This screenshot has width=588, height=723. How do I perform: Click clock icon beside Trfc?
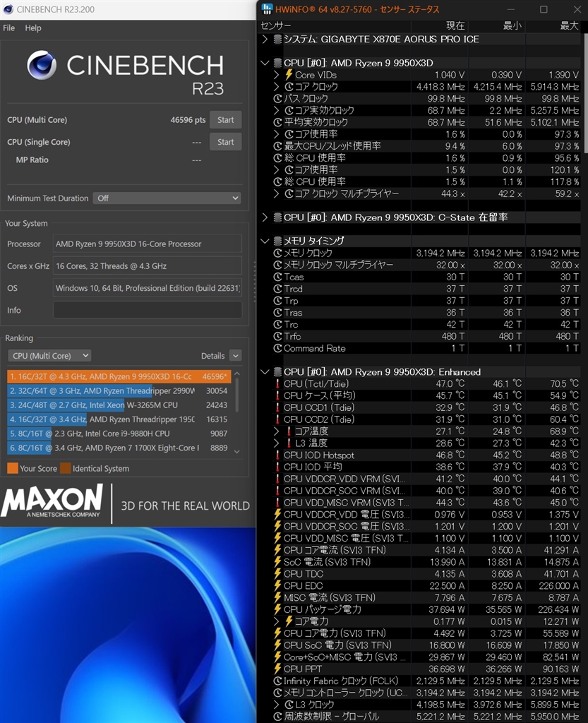click(277, 336)
